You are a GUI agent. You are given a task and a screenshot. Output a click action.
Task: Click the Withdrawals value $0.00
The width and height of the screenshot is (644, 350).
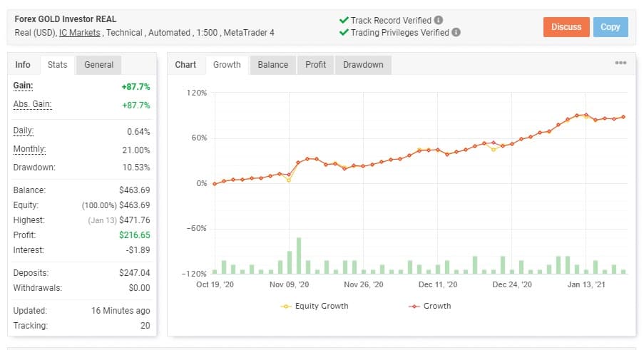click(x=139, y=288)
